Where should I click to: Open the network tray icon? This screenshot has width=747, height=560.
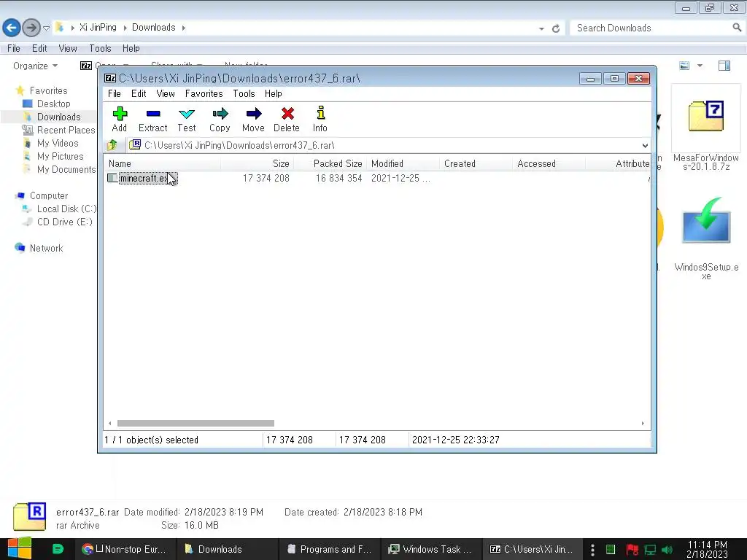(650, 550)
